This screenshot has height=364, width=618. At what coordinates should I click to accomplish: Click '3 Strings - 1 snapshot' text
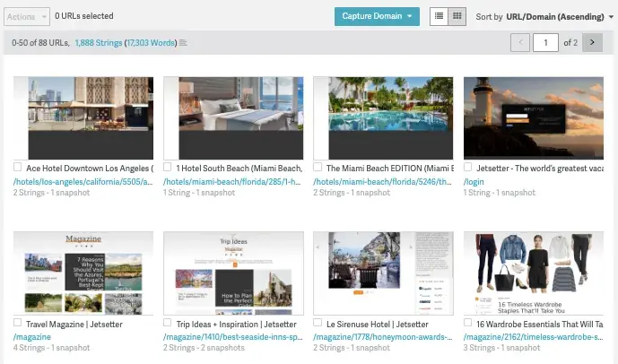pos(501,348)
